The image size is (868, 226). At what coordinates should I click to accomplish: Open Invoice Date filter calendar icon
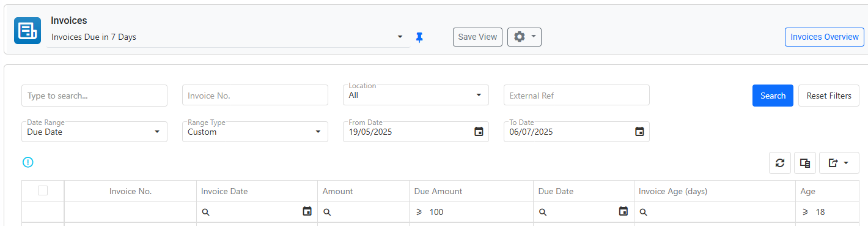[x=307, y=212]
